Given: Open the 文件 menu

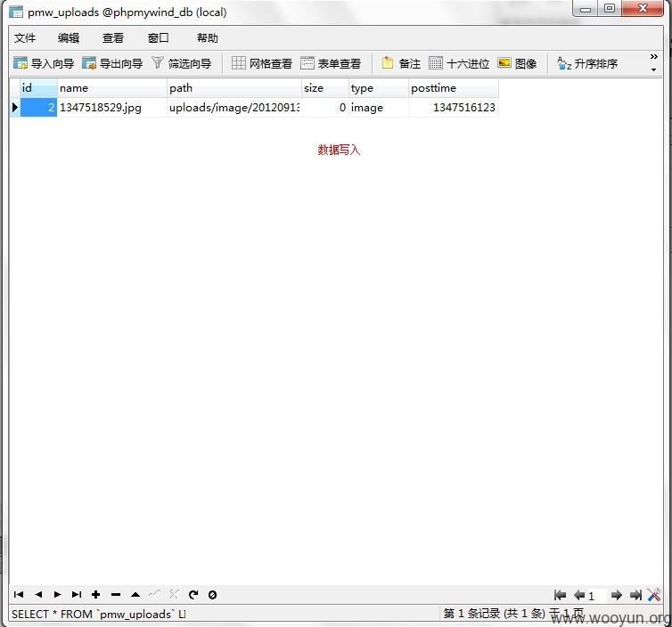Looking at the screenshot, I should click(24, 38).
